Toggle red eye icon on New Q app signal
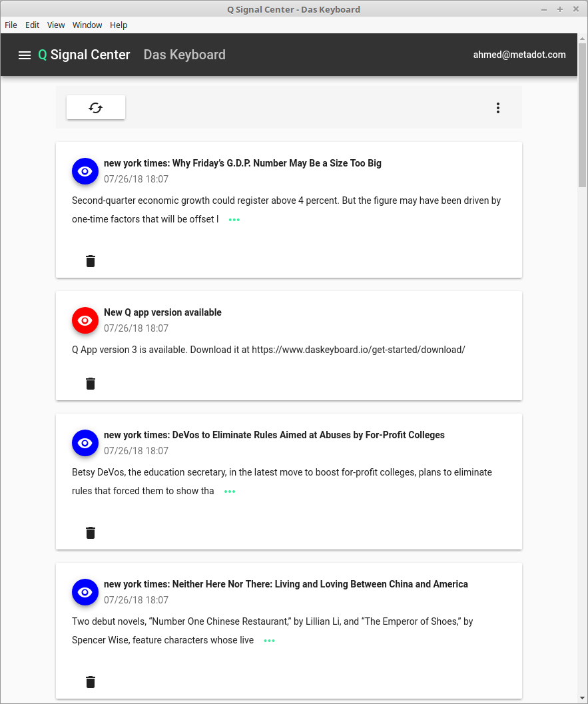 point(85,320)
